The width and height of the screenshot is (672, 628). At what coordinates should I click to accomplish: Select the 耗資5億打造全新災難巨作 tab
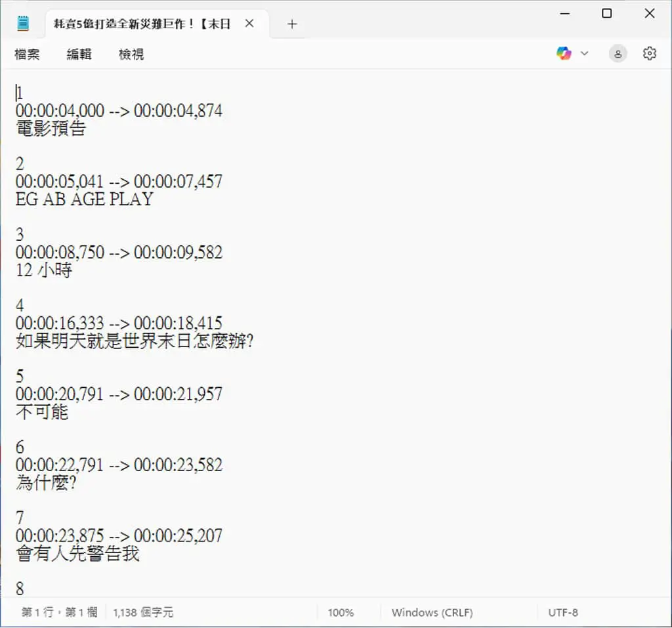coord(142,24)
